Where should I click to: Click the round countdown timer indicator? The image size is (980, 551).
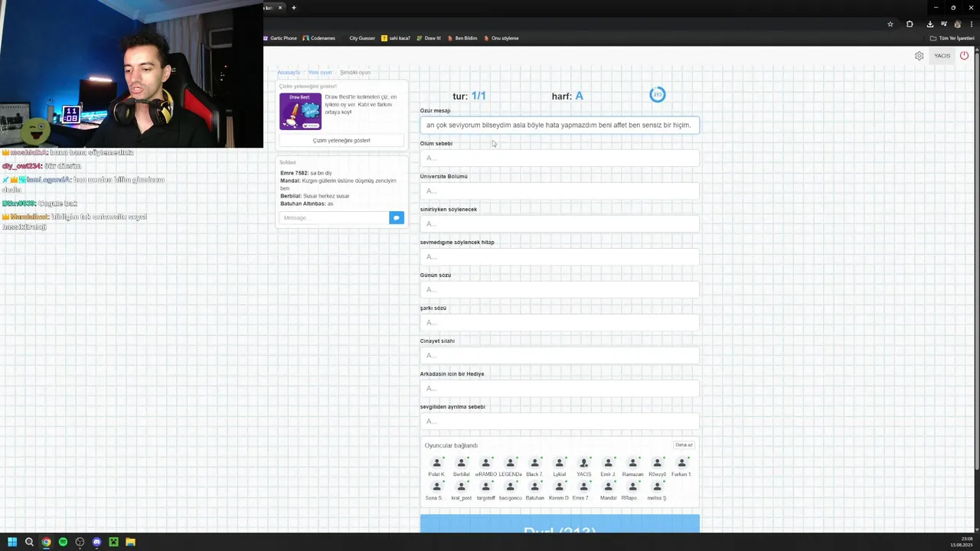657,95
